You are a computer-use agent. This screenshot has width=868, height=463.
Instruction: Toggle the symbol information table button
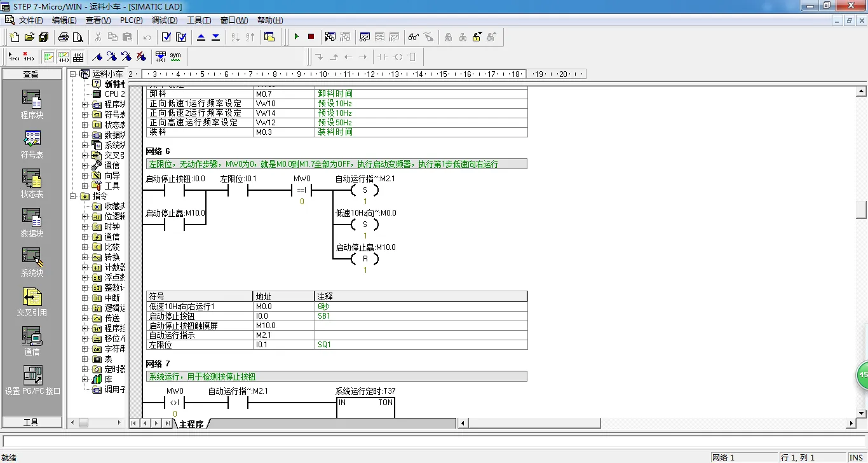click(x=78, y=57)
